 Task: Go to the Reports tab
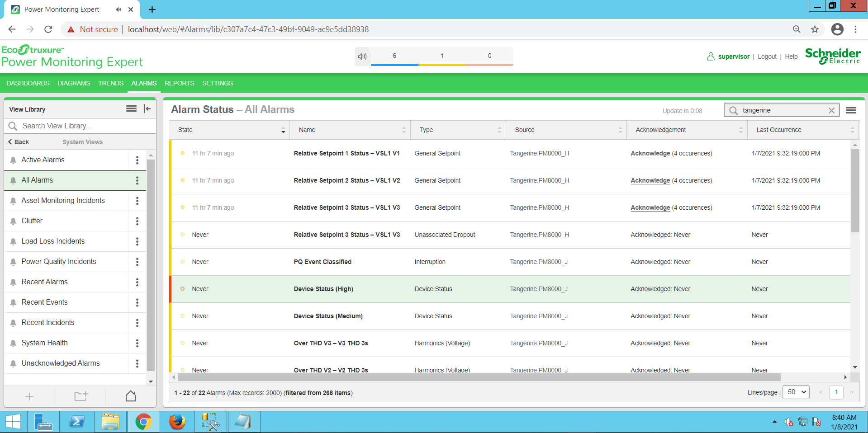pyautogui.click(x=179, y=83)
